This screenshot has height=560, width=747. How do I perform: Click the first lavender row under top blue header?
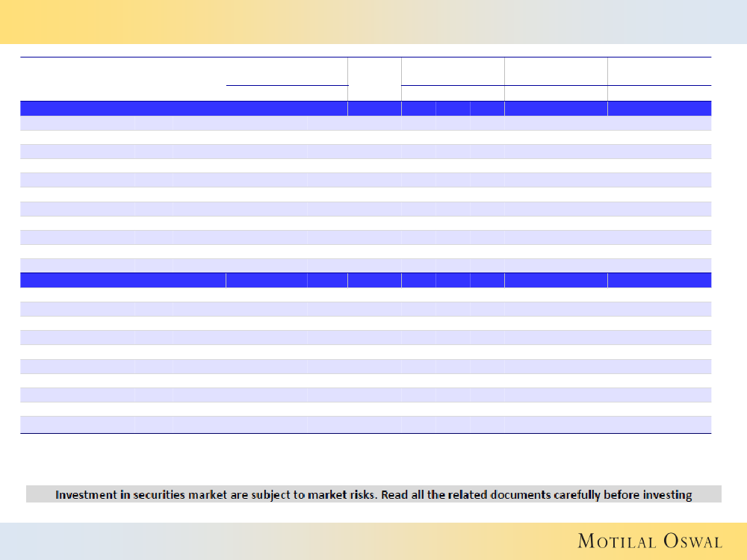coord(366,123)
